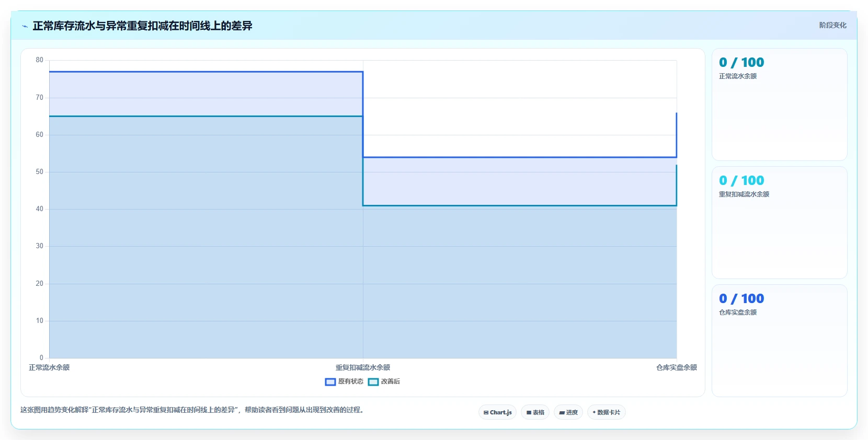868x440 pixels.
Task: Click the x-axis label 仓库实盘余额
Action: [x=677, y=367]
